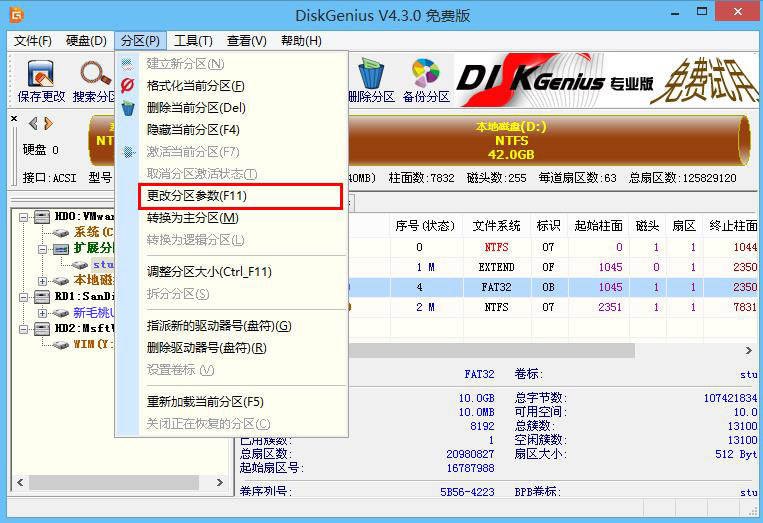Choose 指派新的驱动器号(盘符)(G) entry
The height and width of the screenshot is (523, 763).
[x=232, y=325]
